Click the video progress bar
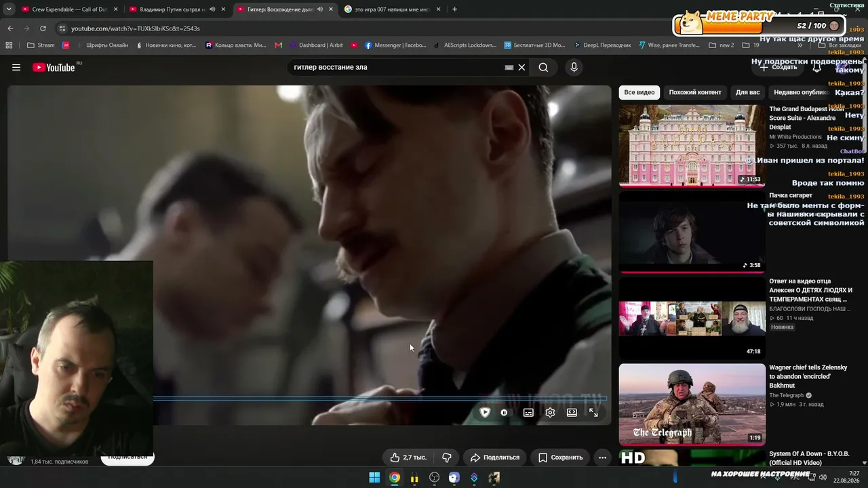The width and height of the screenshot is (868, 488). click(380, 399)
